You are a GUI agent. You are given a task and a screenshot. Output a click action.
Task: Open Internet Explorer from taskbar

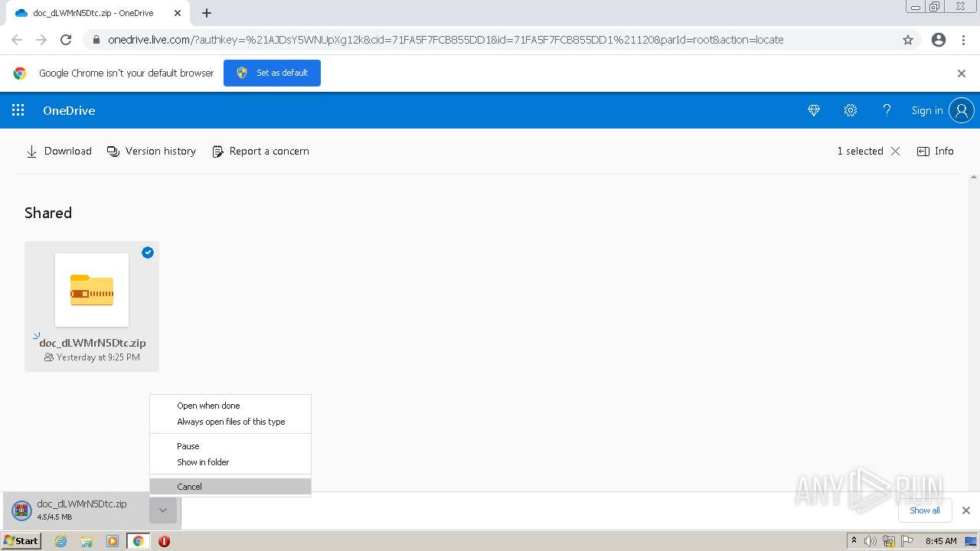60,541
